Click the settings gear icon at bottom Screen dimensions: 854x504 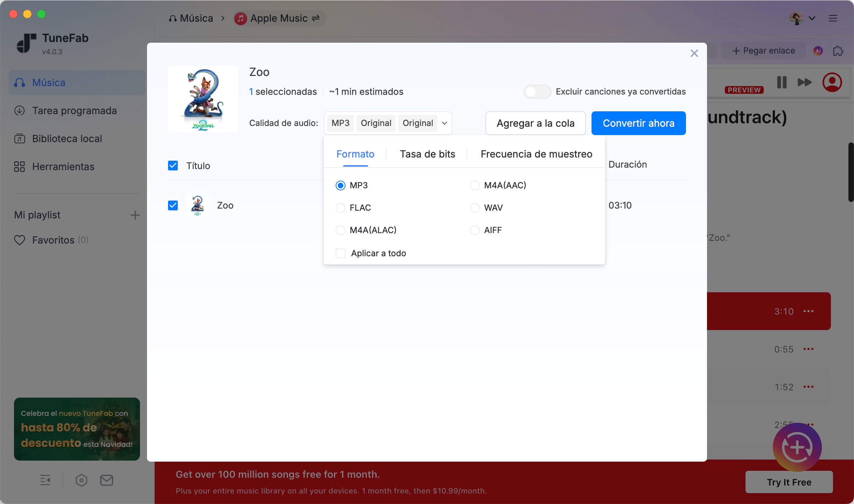pos(81,480)
